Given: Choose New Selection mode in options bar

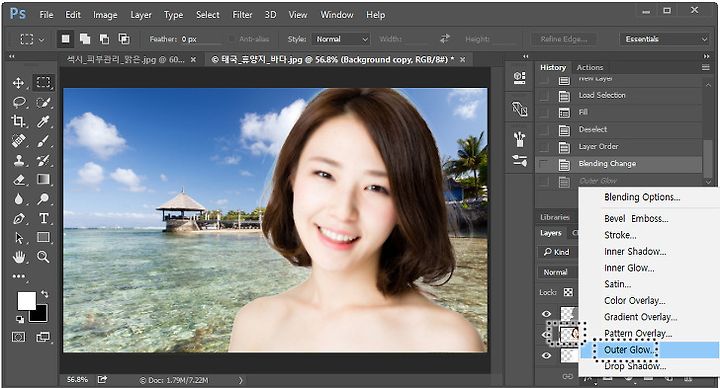Looking at the screenshot, I should point(66,39).
